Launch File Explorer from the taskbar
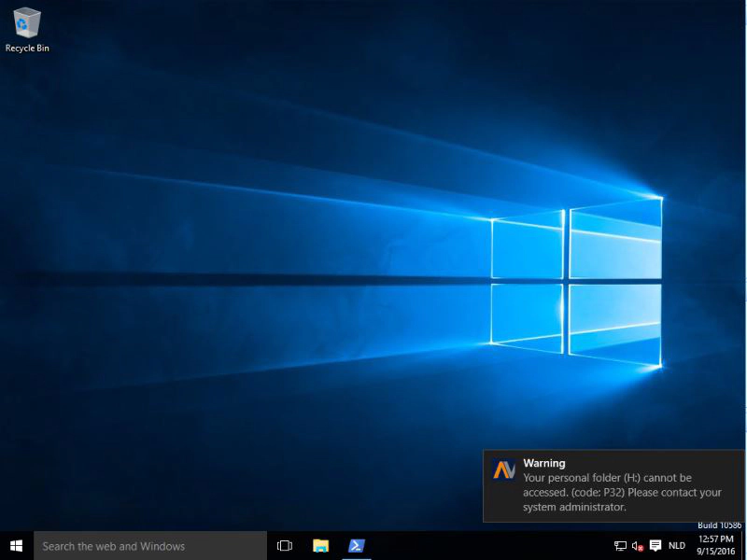The width and height of the screenshot is (747, 560). coord(320,546)
